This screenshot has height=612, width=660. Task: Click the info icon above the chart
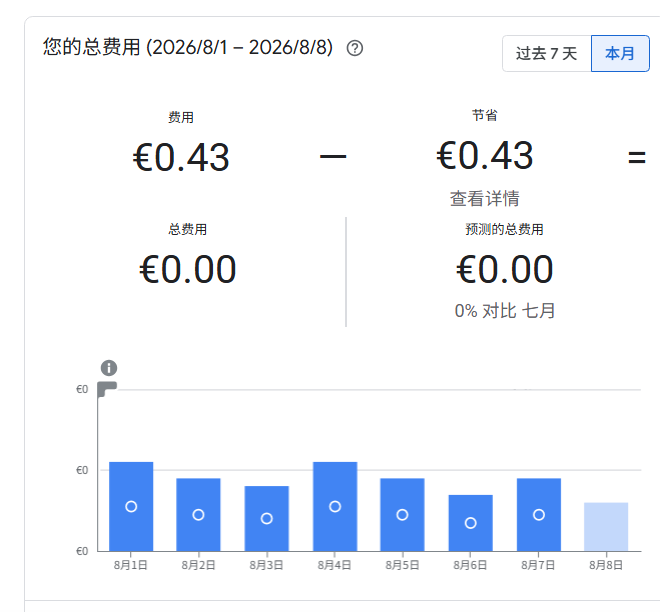(x=109, y=368)
